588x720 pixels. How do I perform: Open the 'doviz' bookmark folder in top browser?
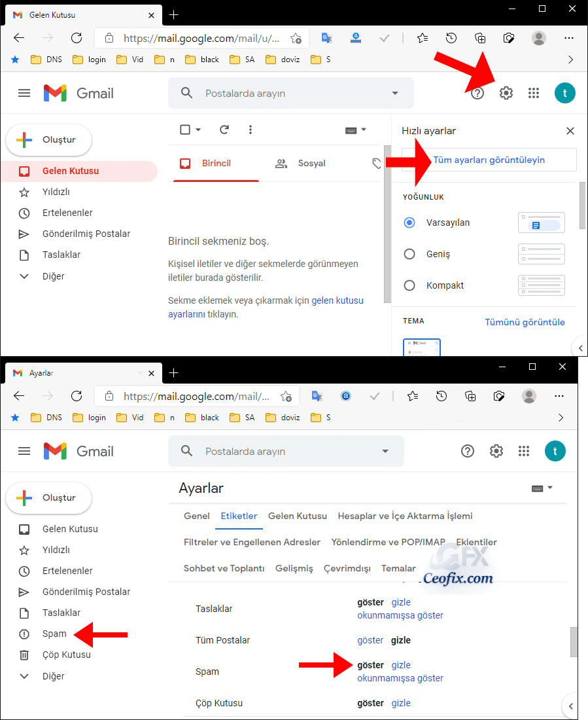pyautogui.click(x=283, y=60)
